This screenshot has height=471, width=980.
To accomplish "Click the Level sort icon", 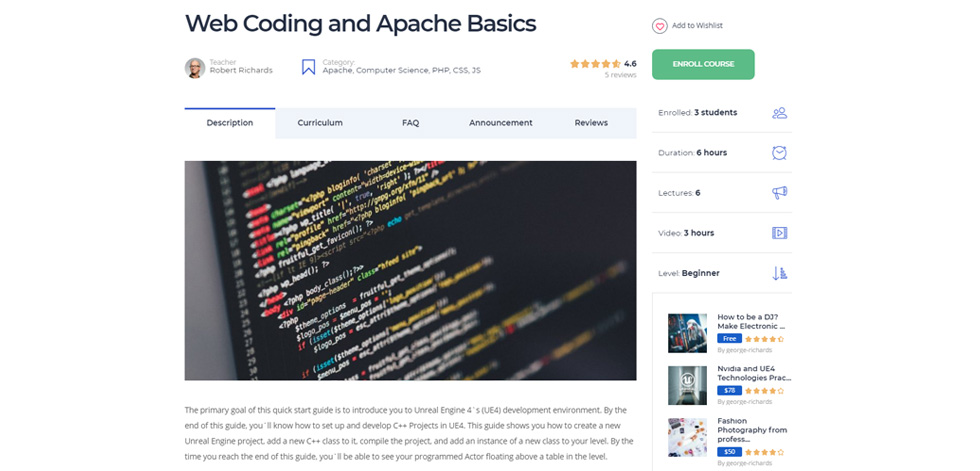I will [779, 273].
